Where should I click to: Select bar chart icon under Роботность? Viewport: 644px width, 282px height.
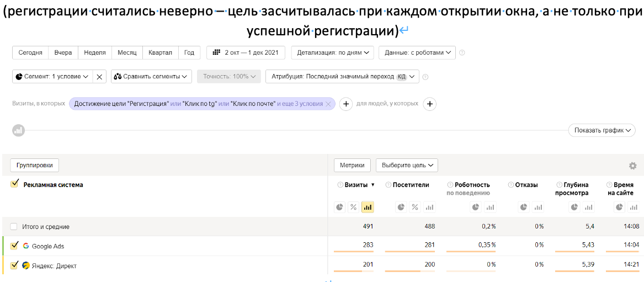click(x=489, y=207)
